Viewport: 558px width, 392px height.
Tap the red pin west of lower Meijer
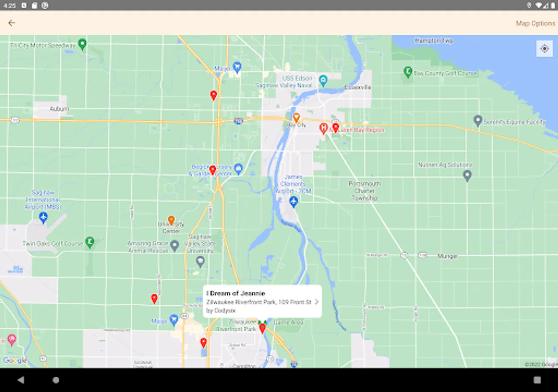154,299
